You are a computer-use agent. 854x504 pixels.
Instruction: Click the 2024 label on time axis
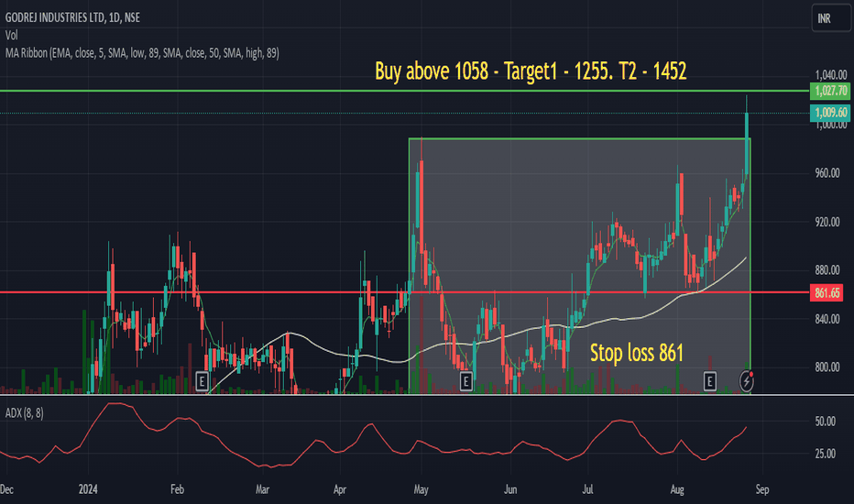tap(88, 489)
